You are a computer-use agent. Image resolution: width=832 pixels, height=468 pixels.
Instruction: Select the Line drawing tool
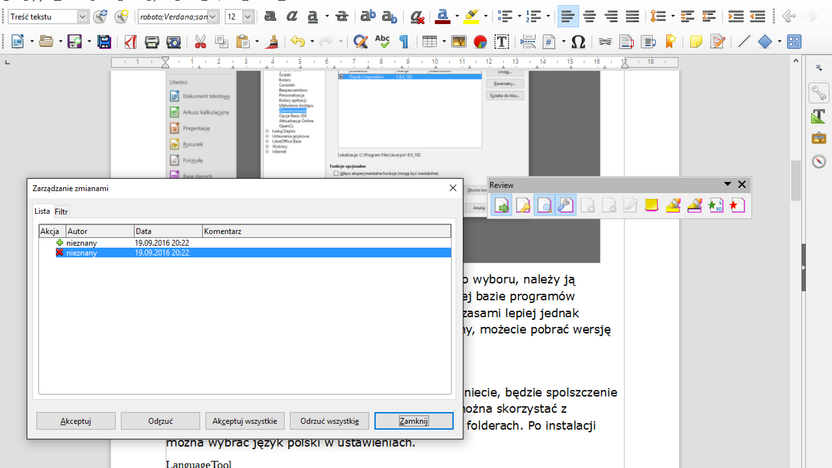744,41
